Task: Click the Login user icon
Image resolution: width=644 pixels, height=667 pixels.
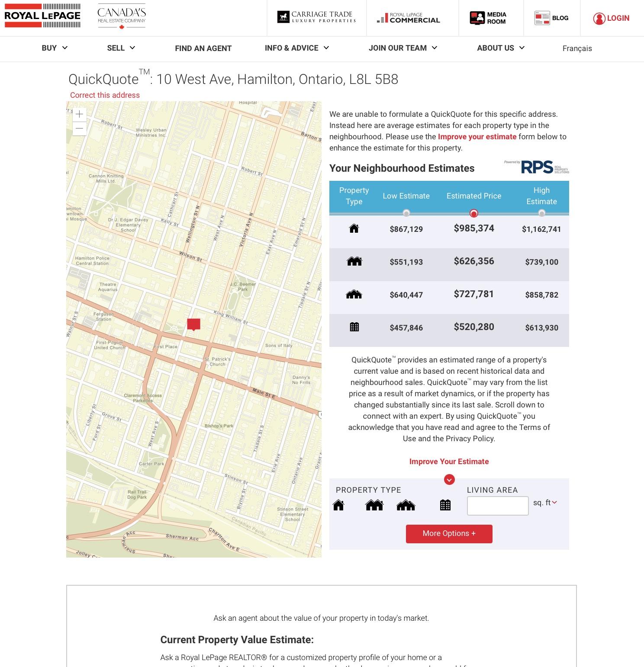Action: coord(599,18)
